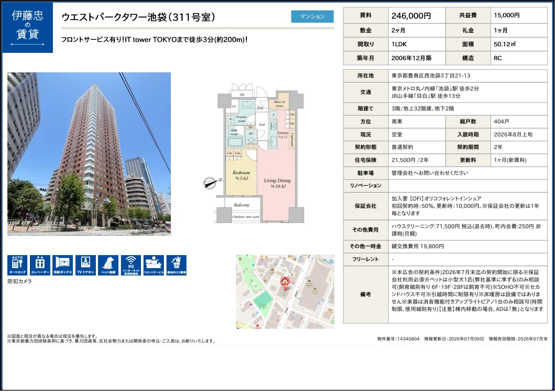This screenshot has width=555, height=392.
Task: Click the 伊藤忠の賃貸 logo
Action: click(x=28, y=28)
